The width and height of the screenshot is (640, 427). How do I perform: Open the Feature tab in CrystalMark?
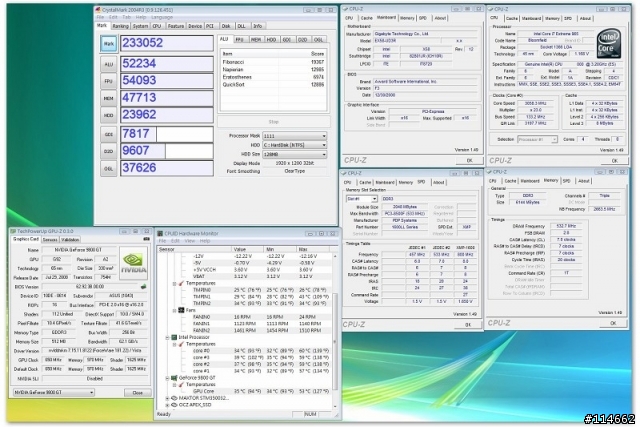176,26
